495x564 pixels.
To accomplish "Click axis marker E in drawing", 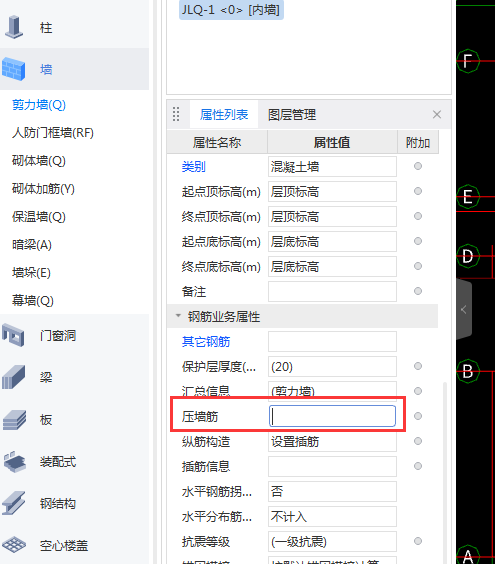I will click(468, 197).
